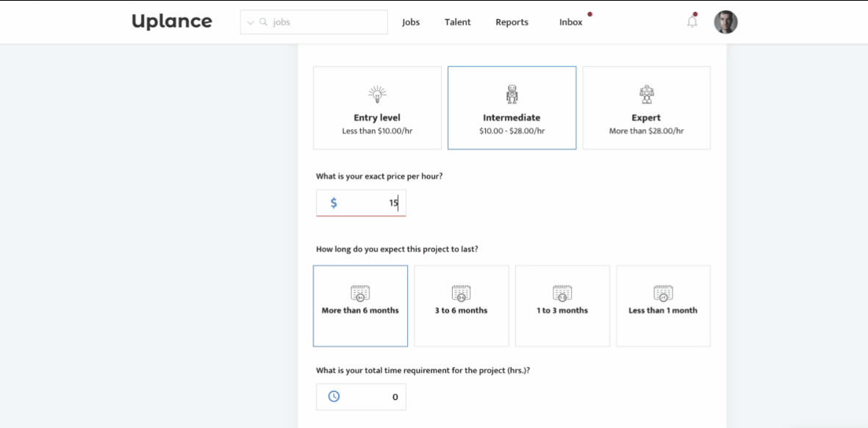Click the robot icon for Intermediate
Screen dimensions: 868x428
coord(512,94)
